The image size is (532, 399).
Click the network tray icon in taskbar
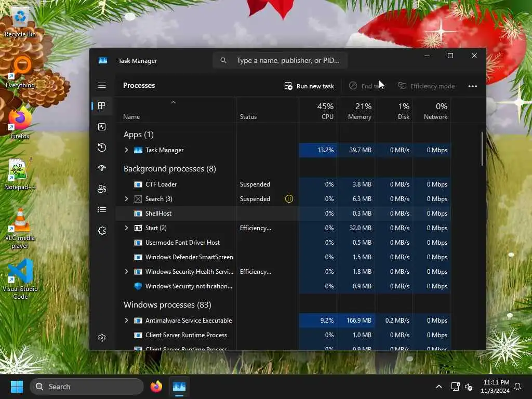pos(455,387)
